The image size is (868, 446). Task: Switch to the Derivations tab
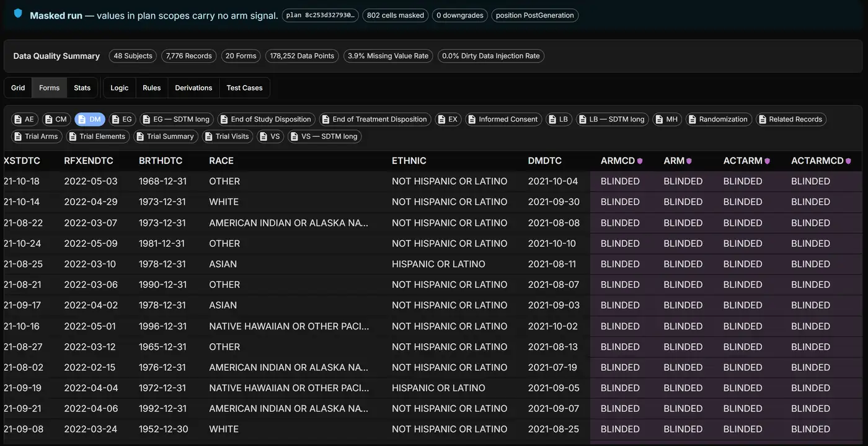point(193,87)
